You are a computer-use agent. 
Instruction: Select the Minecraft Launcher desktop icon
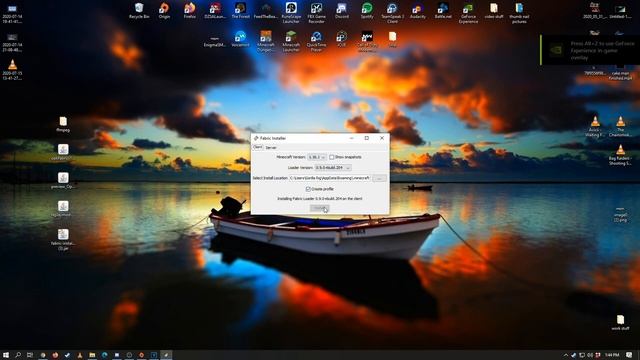point(291,41)
